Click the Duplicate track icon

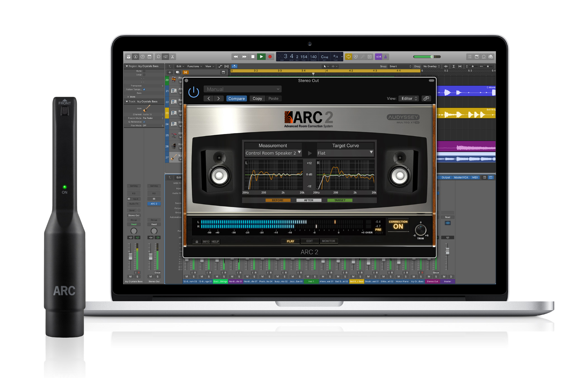click(x=177, y=72)
